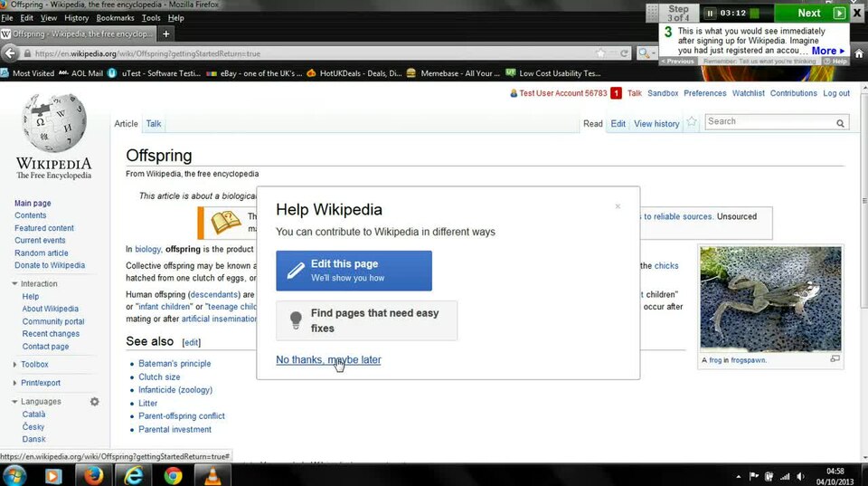
Task: Enlarge the frog image icon
Action: (x=835, y=359)
